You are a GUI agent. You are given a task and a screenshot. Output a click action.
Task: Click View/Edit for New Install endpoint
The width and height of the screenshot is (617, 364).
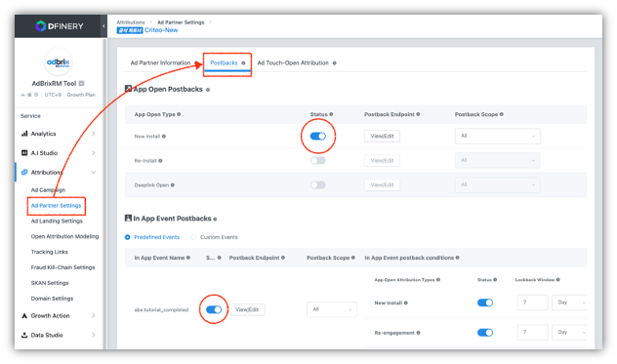click(x=382, y=137)
